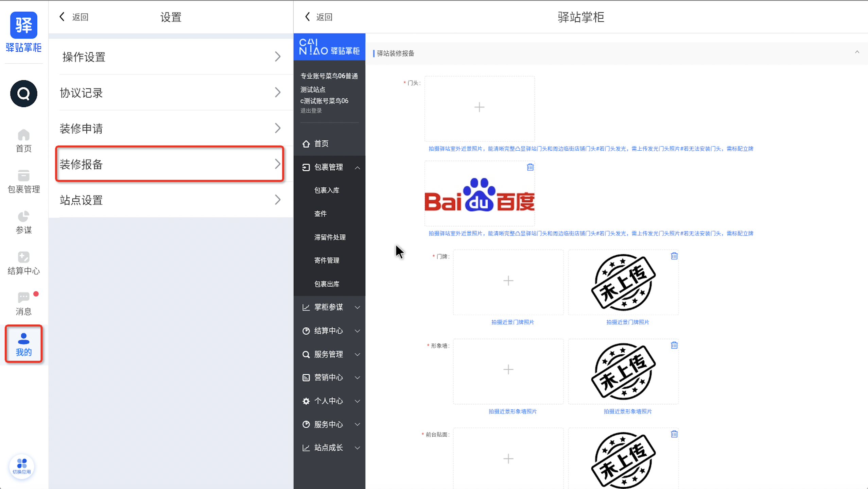Click 拍摄近景形象墙照片 caption under empty box
The height and width of the screenshot is (489, 868).
tap(513, 411)
